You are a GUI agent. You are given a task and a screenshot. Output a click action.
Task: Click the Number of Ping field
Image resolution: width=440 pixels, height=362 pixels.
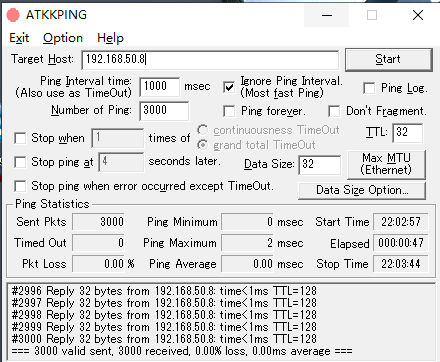point(164,111)
